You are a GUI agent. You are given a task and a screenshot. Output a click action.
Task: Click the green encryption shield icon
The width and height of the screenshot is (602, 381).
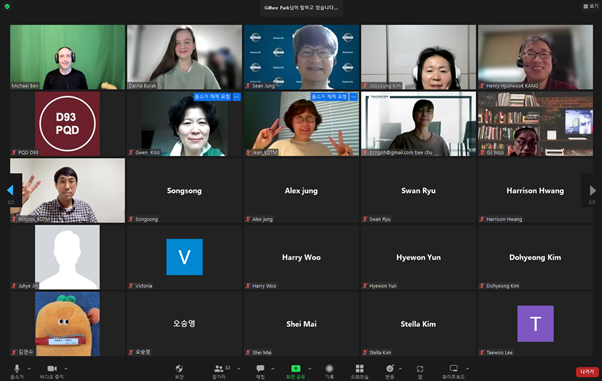coord(7,7)
